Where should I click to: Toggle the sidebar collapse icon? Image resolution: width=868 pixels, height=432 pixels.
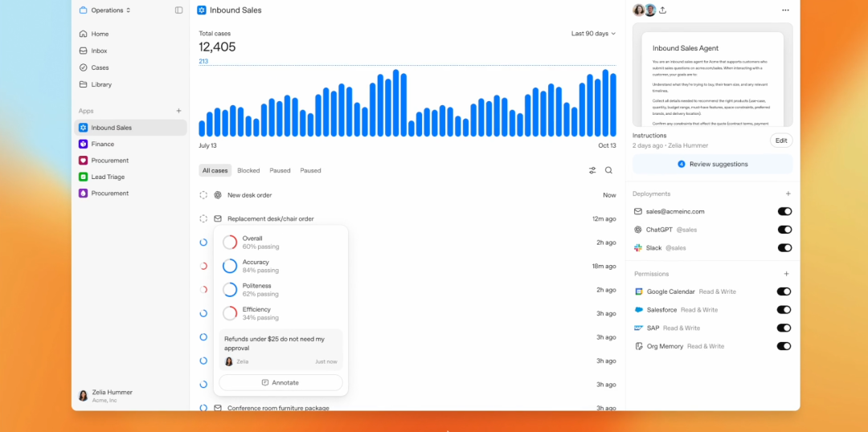click(x=178, y=10)
